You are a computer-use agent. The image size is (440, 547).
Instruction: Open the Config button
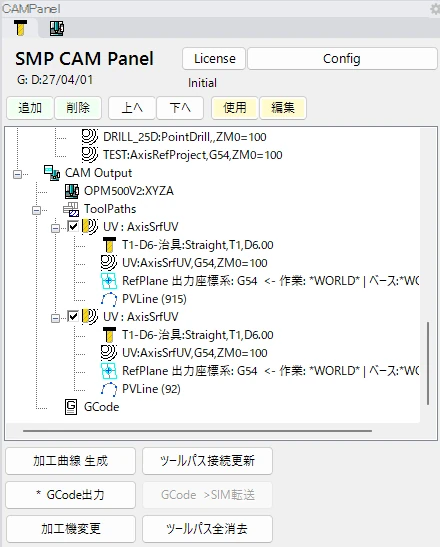[342, 58]
